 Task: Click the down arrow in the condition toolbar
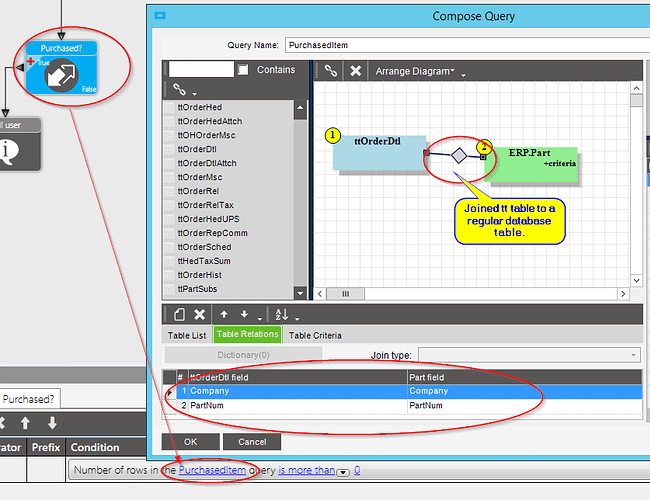pyautogui.click(x=52, y=423)
